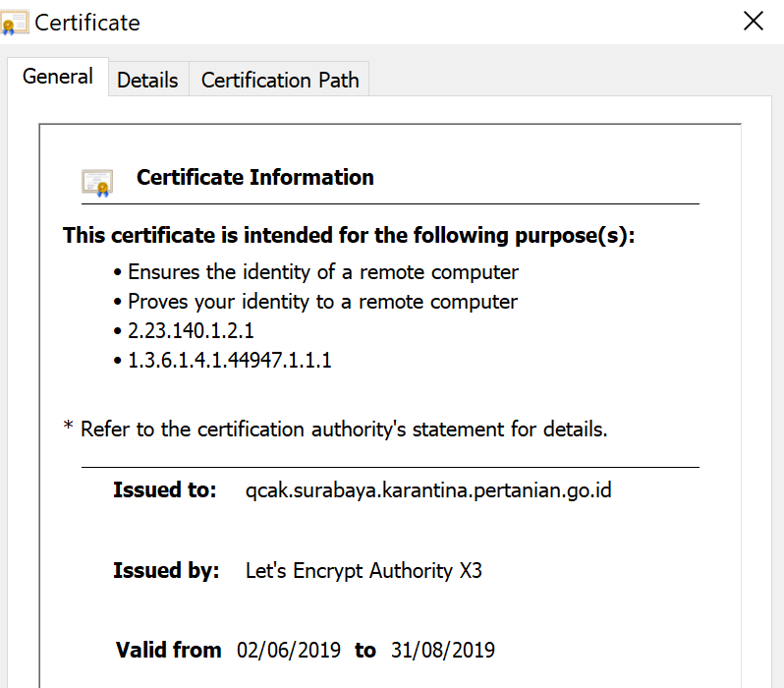Image resolution: width=784 pixels, height=688 pixels.
Task: Click the OID 1.3.6.1.4.1.44947.1.1.1 entry
Action: click(229, 361)
